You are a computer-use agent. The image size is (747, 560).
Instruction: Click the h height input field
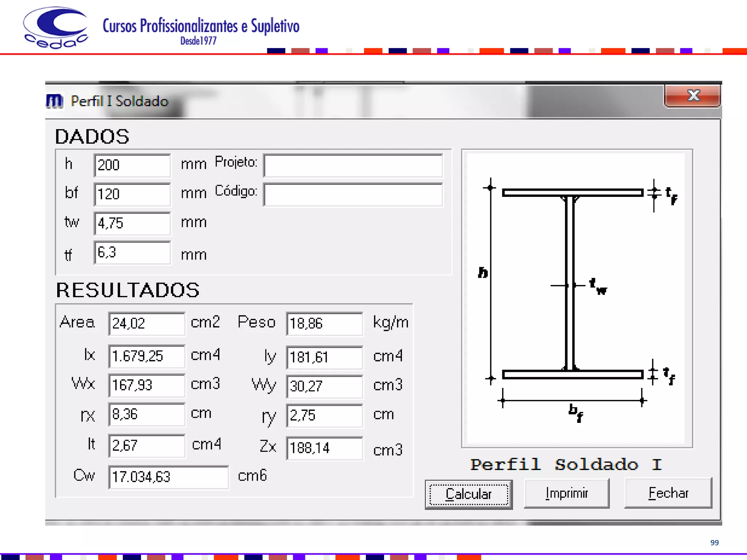tap(132, 165)
